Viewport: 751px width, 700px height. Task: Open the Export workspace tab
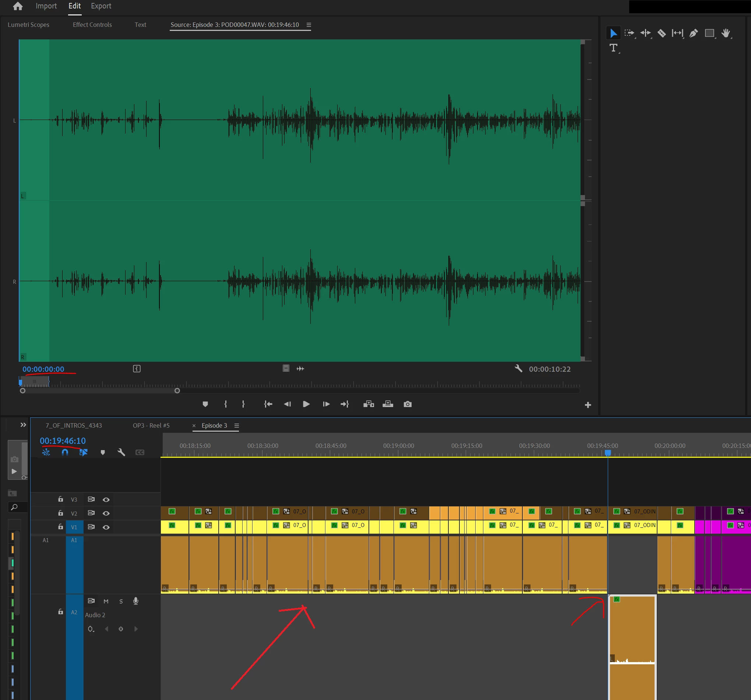click(101, 6)
